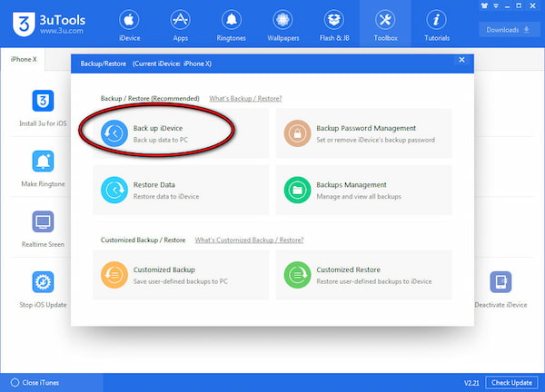Open the title bar dropdown menu arrow
The height and width of the screenshot is (392, 545).
pyautogui.click(x=496, y=6)
